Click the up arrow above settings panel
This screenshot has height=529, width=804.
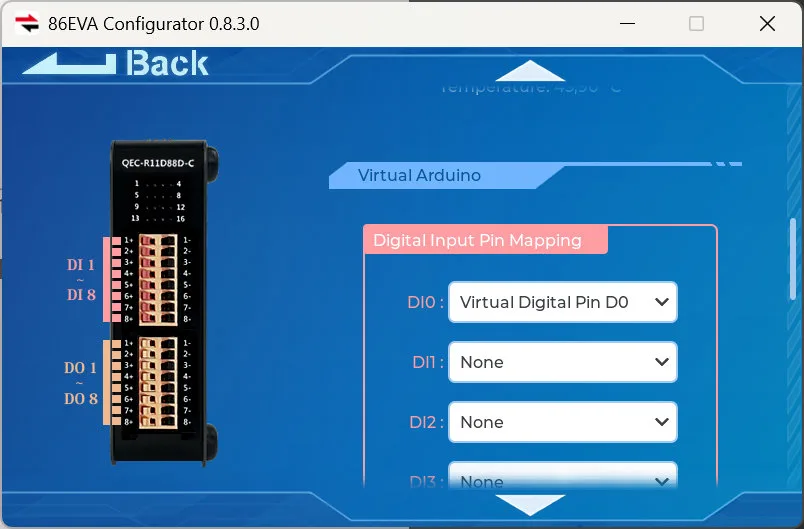pos(530,72)
